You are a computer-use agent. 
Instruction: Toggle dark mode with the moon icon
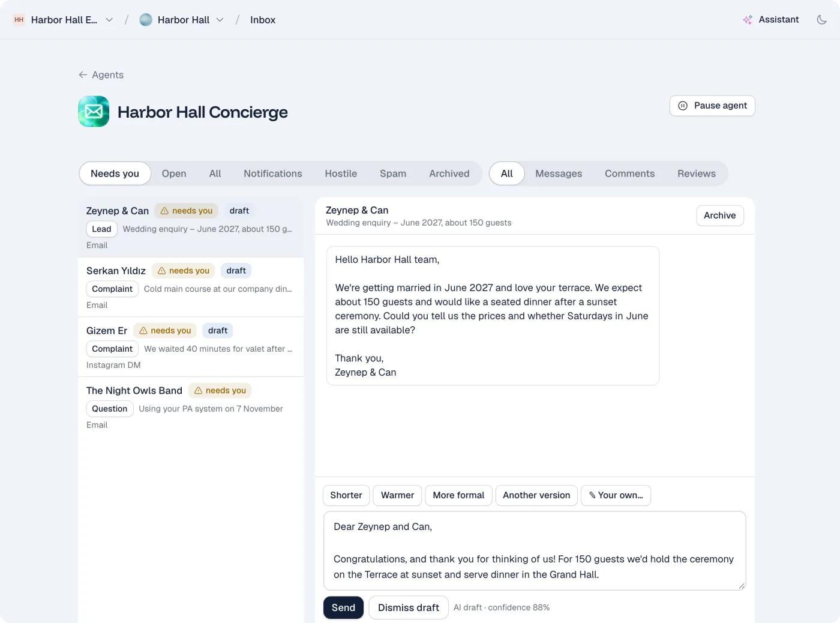[821, 20]
